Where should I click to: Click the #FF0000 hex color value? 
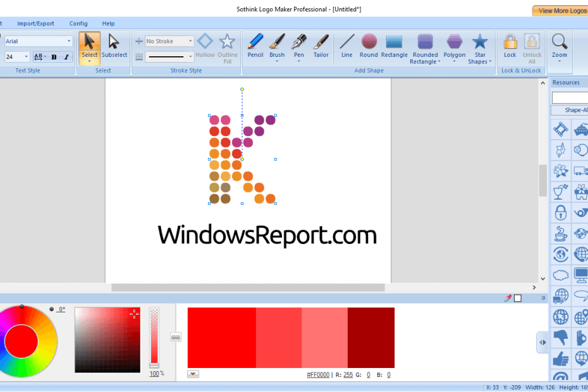(x=318, y=375)
